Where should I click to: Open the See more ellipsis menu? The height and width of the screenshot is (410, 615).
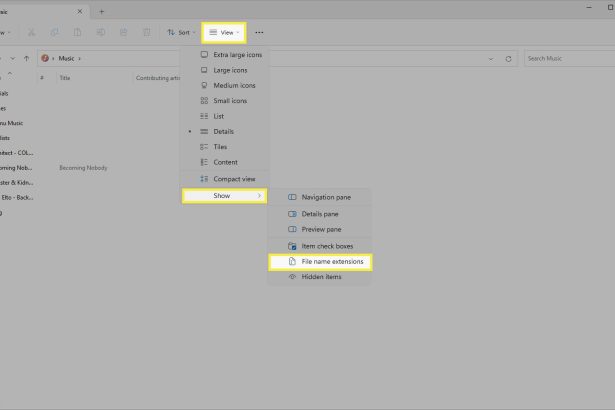point(259,33)
